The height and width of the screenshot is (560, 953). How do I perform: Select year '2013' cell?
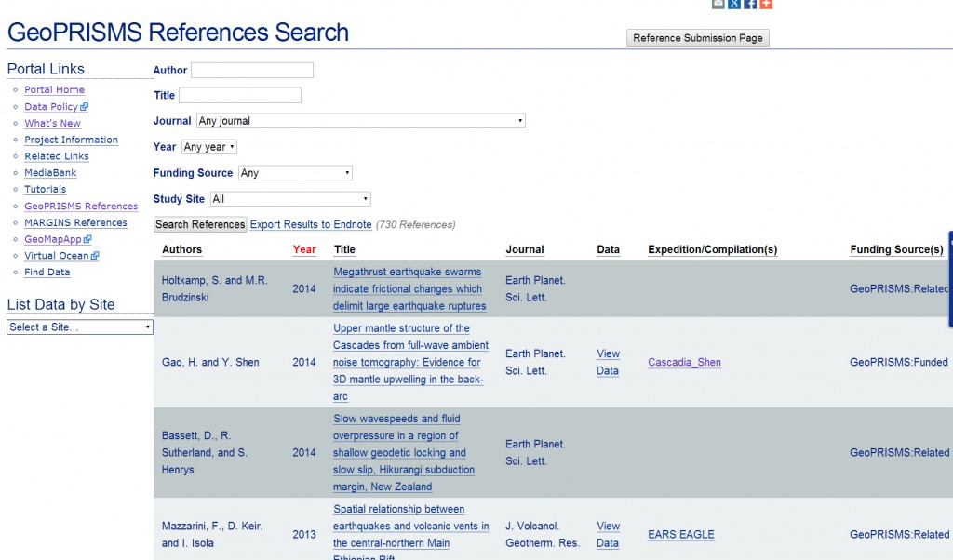click(304, 535)
